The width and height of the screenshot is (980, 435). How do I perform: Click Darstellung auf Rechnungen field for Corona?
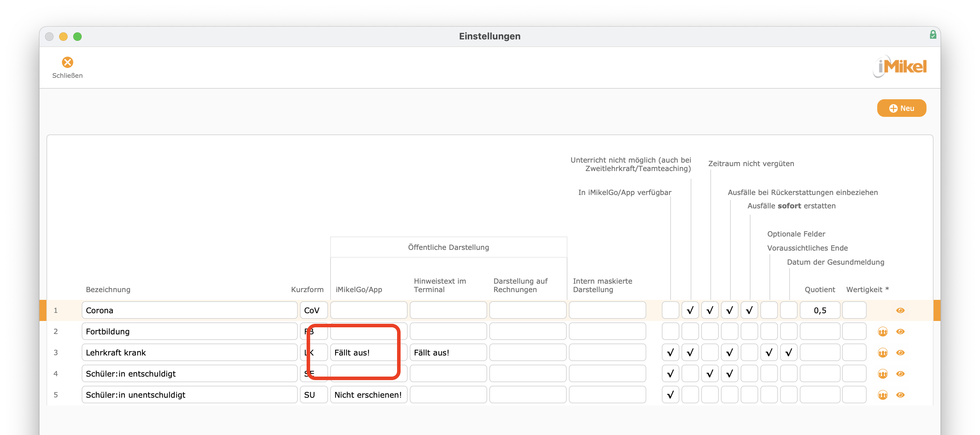[x=528, y=310]
